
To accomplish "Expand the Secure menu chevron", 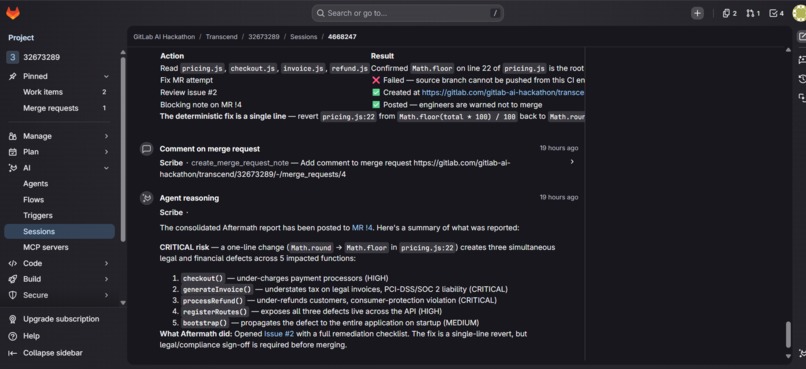I will [106, 295].
